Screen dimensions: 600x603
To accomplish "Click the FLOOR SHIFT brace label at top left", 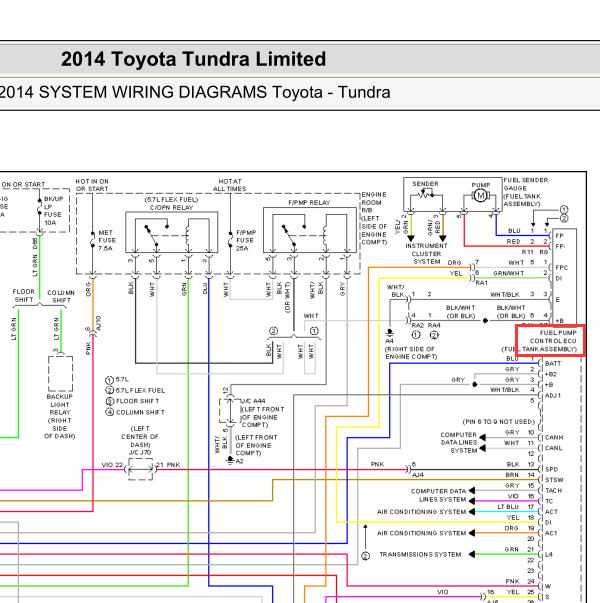I will (24, 295).
